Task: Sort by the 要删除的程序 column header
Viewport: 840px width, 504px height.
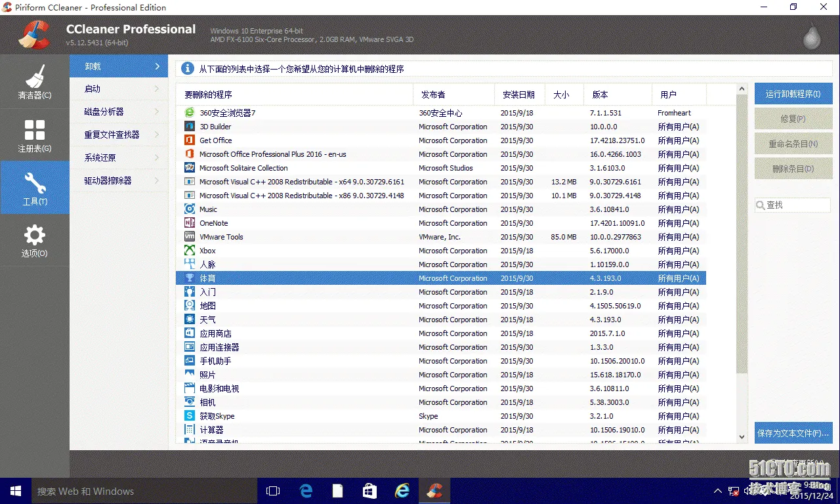Action: [x=295, y=94]
